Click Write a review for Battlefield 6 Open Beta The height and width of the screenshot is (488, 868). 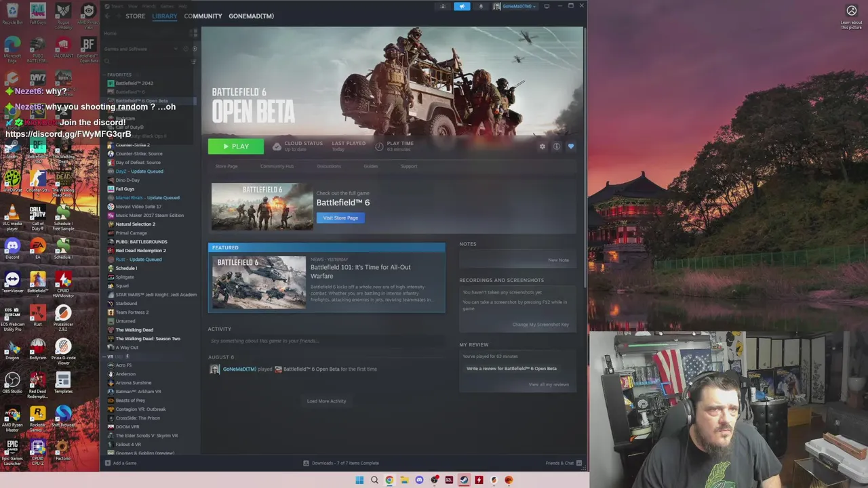511,369
